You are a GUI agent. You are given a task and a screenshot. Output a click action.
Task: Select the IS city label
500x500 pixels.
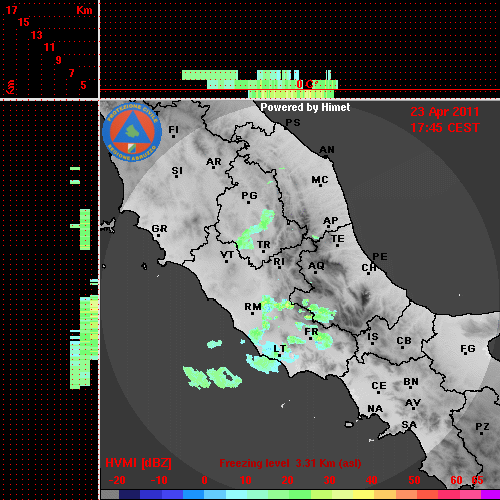[x=373, y=337]
